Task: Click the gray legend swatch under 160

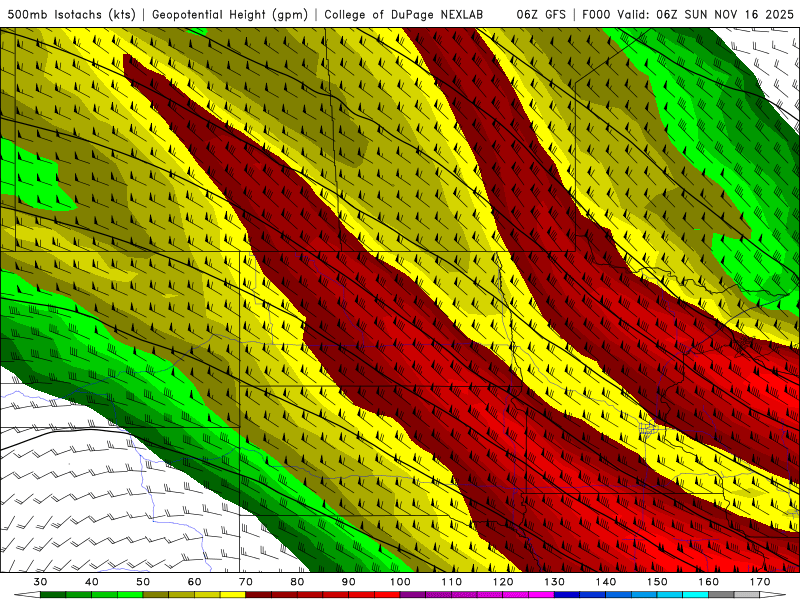Action: point(721,596)
